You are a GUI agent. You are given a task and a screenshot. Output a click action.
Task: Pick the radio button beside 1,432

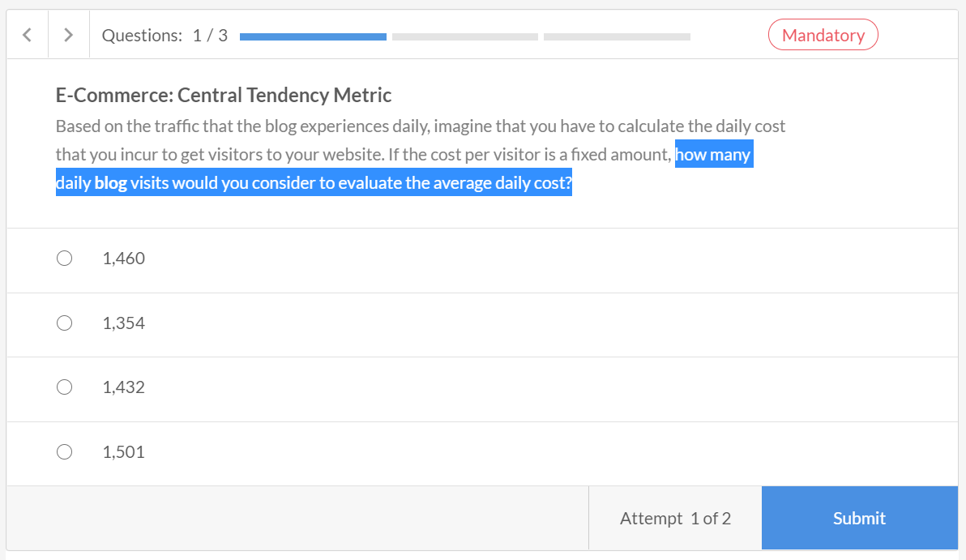click(65, 387)
